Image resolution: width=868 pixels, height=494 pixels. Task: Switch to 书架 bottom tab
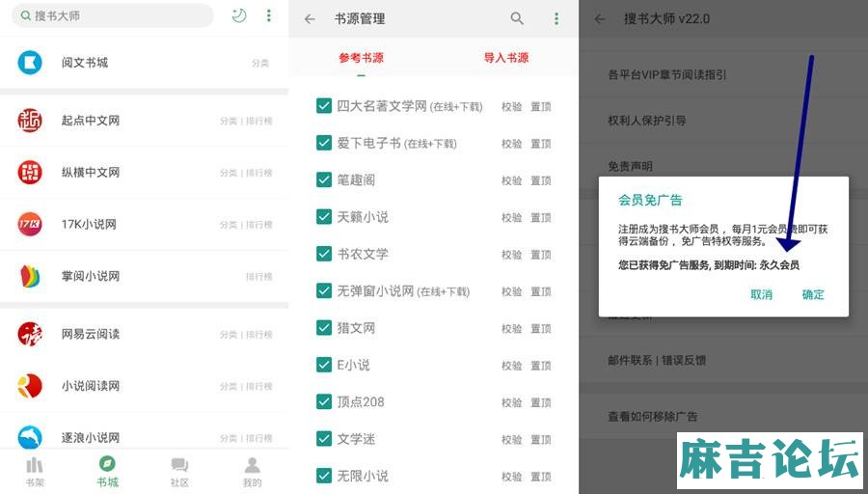[x=35, y=472]
